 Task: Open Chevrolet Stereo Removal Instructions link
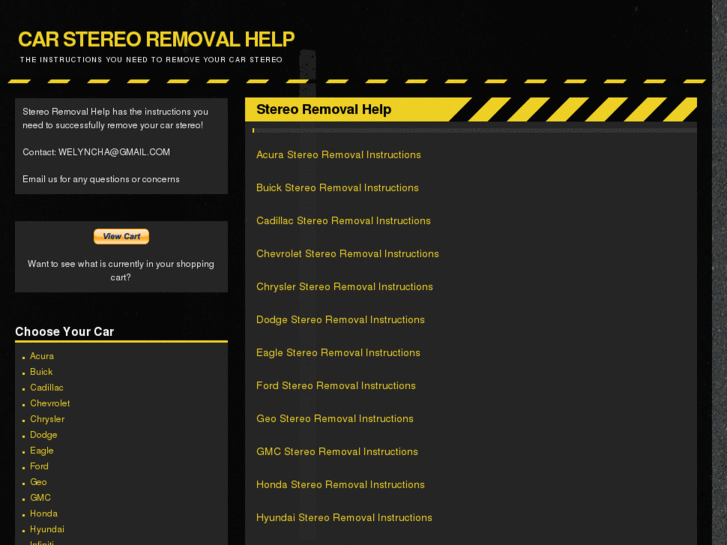tap(347, 254)
